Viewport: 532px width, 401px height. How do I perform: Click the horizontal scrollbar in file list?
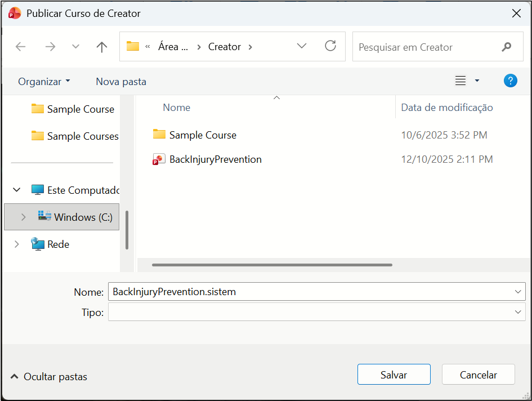coord(272,264)
